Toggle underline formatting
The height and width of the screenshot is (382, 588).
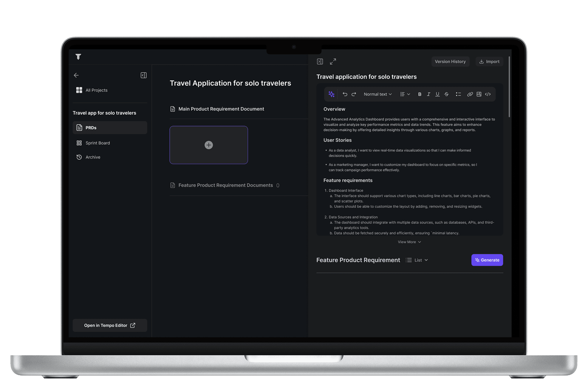click(x=437, y=94)
